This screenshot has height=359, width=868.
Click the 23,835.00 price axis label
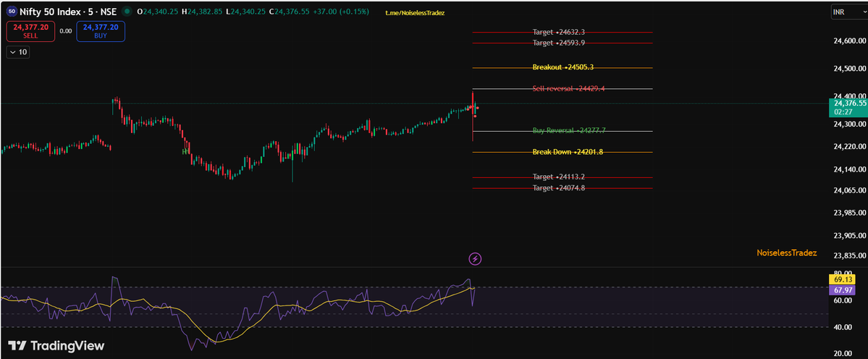pos(850,255)
